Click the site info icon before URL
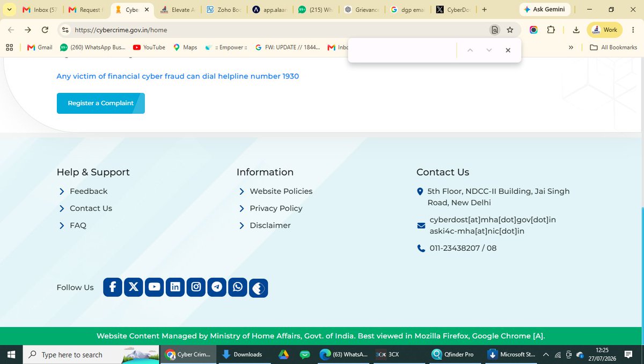Screen dimensions: 644x364 click(x=65, y=30)
